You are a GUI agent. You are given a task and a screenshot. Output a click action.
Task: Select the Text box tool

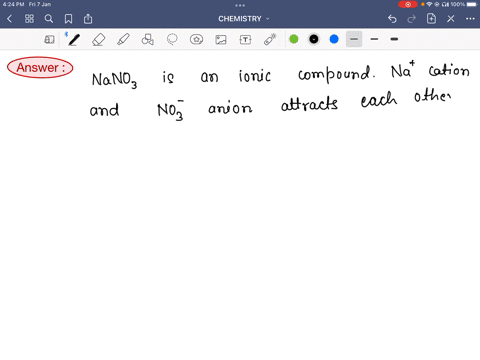click(245, 39)
